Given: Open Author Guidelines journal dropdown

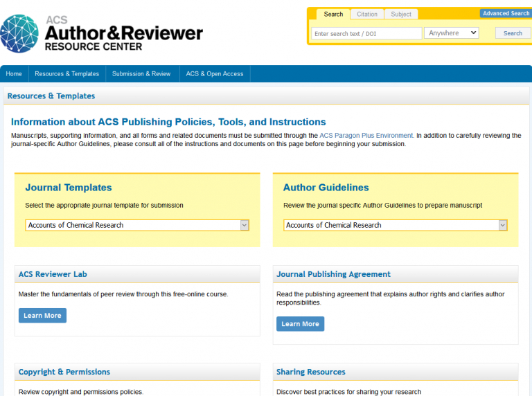Looking at the screenshot, I should 396,225.
